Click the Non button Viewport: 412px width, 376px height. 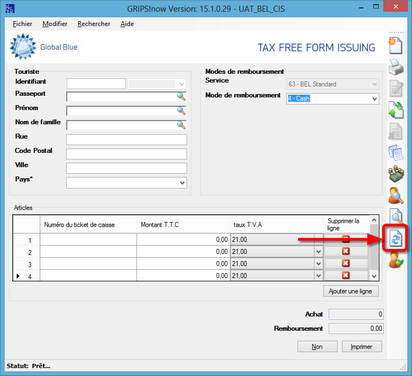pos(317,347)
